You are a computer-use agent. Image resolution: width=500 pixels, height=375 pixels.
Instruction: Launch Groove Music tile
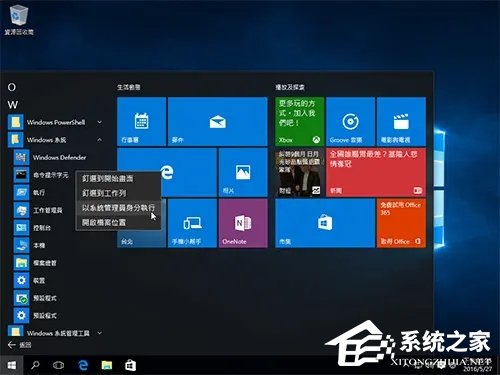(350, 122)
